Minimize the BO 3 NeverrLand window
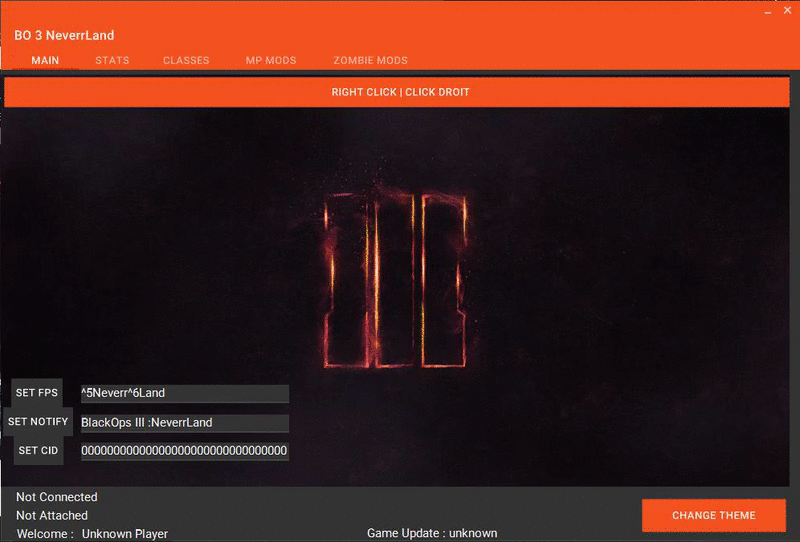 (x=768, y=11)
